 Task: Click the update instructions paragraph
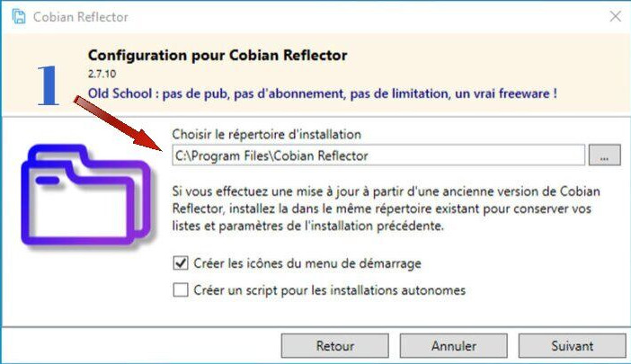point(387,209)
